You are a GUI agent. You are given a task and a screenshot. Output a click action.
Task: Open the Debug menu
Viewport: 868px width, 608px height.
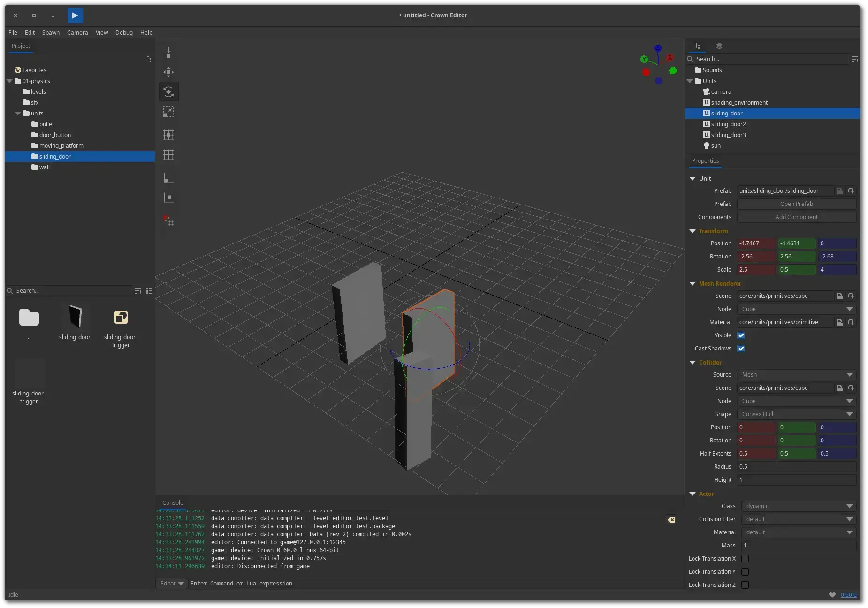tap(124, 33)
